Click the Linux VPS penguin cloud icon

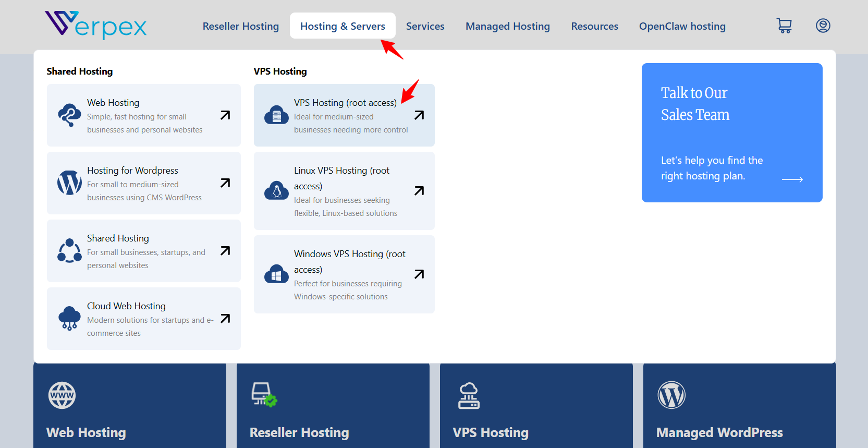[276, 191]
